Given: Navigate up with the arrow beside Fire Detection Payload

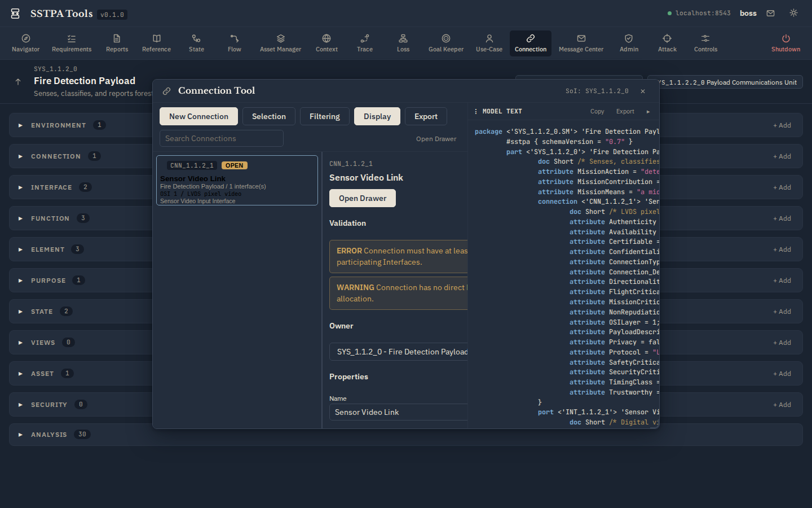Looking at the screenshot, I should click(18, 82).
